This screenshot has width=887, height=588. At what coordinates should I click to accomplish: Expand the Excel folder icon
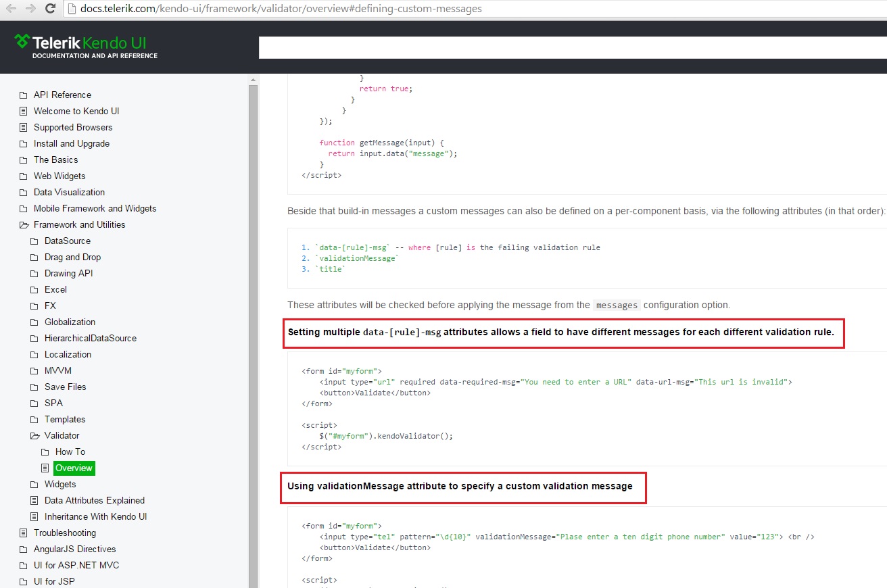(x=34, y=290)
